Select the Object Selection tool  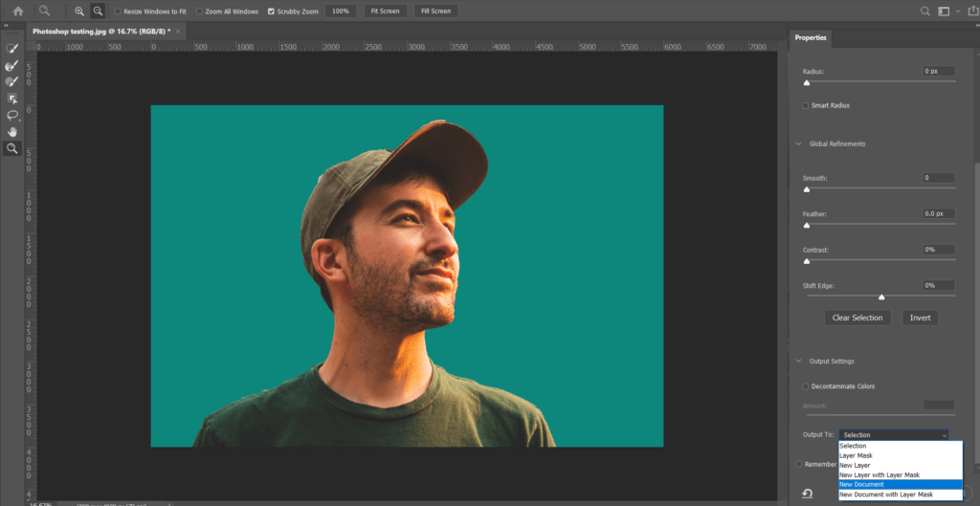11,99
